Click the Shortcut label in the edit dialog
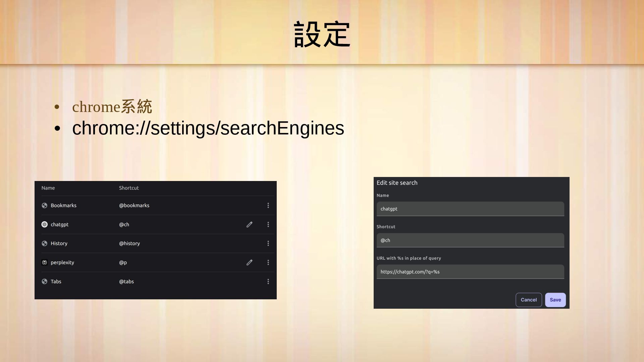 coord(386,227)
